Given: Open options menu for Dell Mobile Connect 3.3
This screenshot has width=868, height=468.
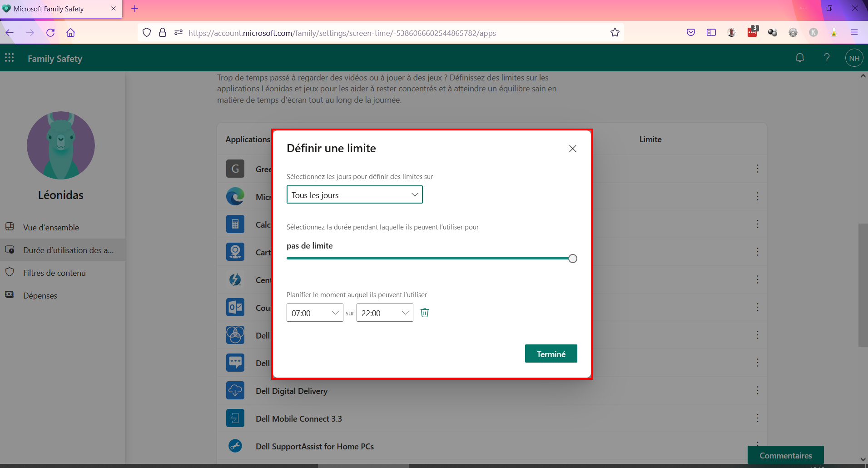Looking at the screenshot, I should coord(757,418).
